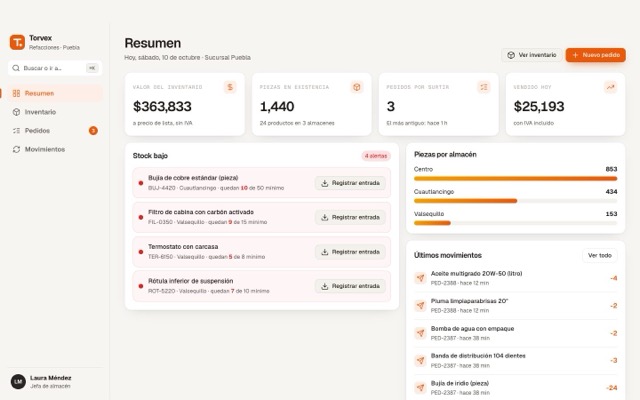This screenshot has width=640, height=400.
Task: Click the Valsequillo count 153
Action: coord(611,214)
